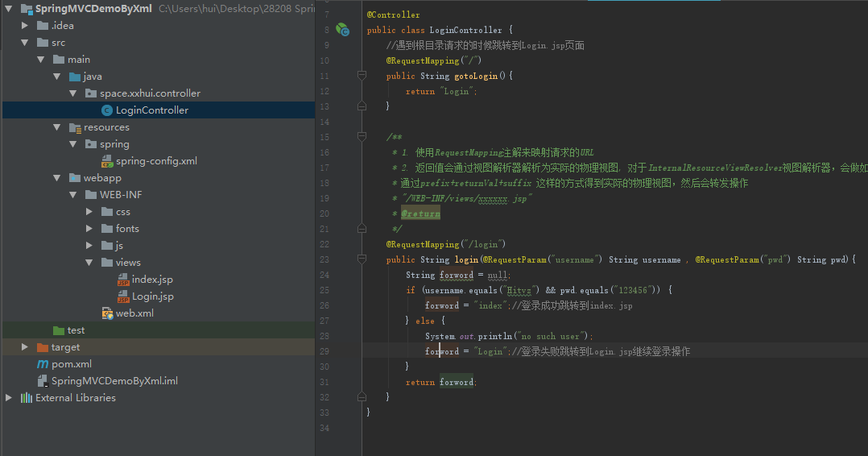This screenshot has width=868, height=456.
Task: Collapse the SpringMVCDemoByXml project root arrow
Action: 9,9
